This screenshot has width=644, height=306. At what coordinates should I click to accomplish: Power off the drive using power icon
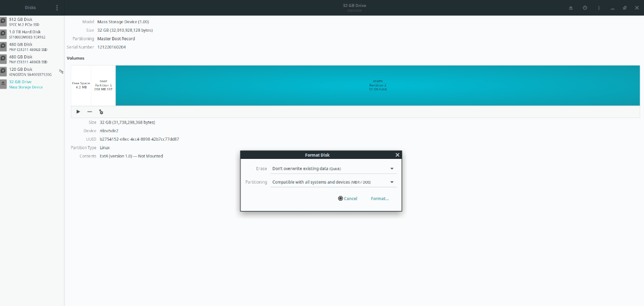pyautogui.click(x=584, y=8)
